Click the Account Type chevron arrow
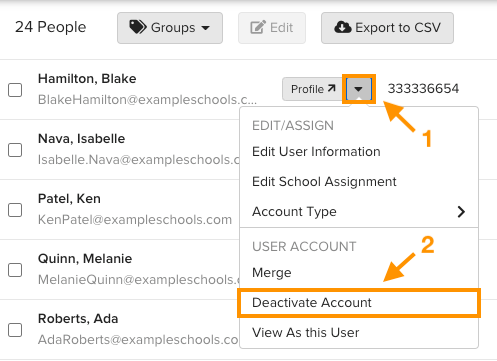The height and width of the screenshot is (361, 497). click(461, 212)
